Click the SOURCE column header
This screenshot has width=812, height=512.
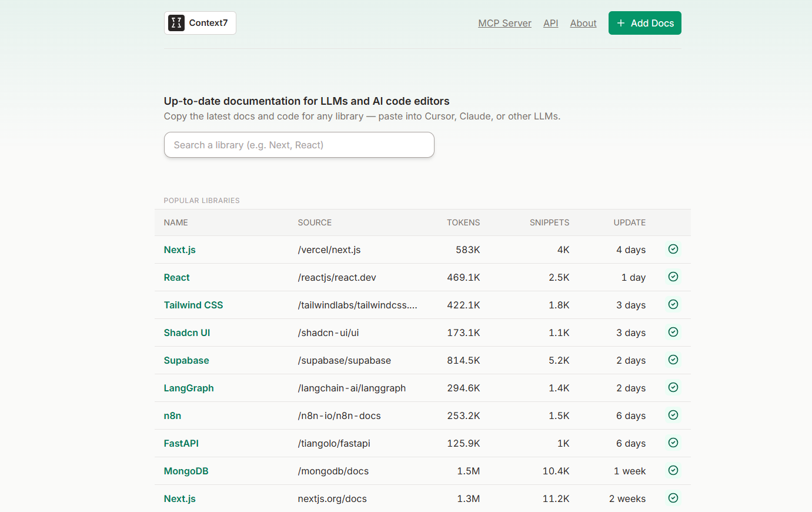315,222
